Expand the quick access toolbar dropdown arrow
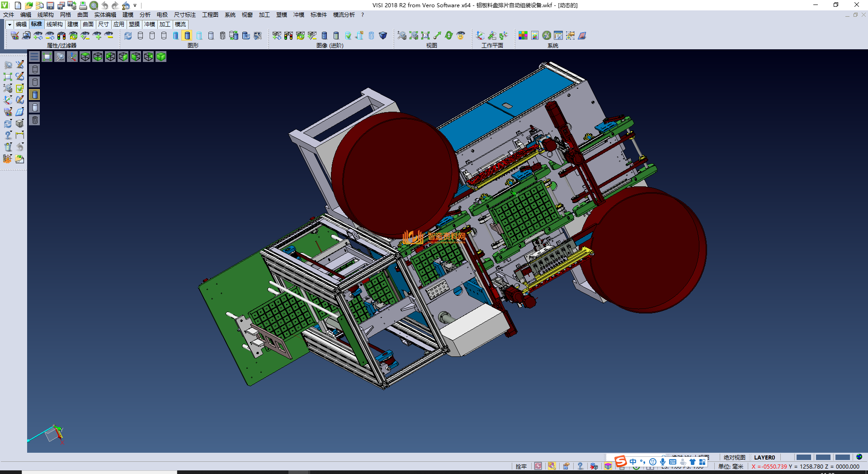Viewport: 868px width, 474px height. point(135,5)
